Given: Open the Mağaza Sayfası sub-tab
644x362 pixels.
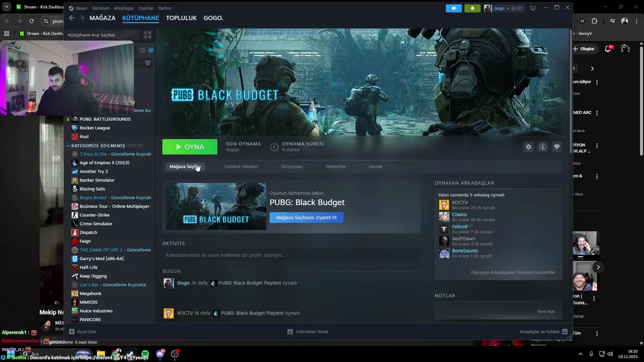Looking at the screenshot, I should click(185, 166).
